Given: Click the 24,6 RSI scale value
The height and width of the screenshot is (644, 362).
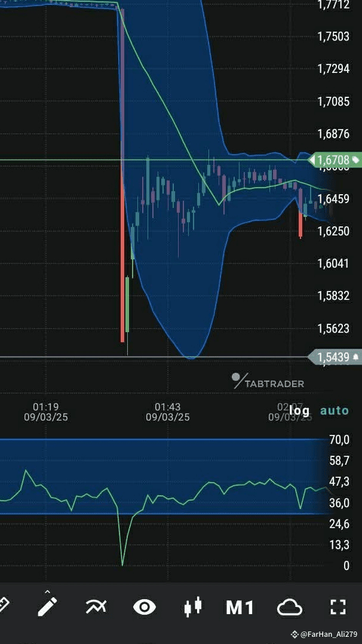Looking at the screenshot, I should pyautogui.click(x=339, y=524).
